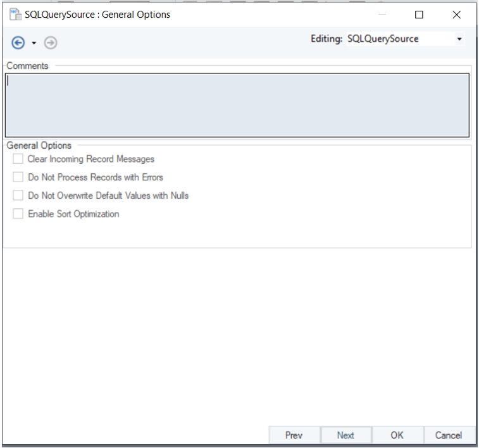Click the blue back navigation arrow
This screenshot has width=479, height=448.
tap(18, 42)
